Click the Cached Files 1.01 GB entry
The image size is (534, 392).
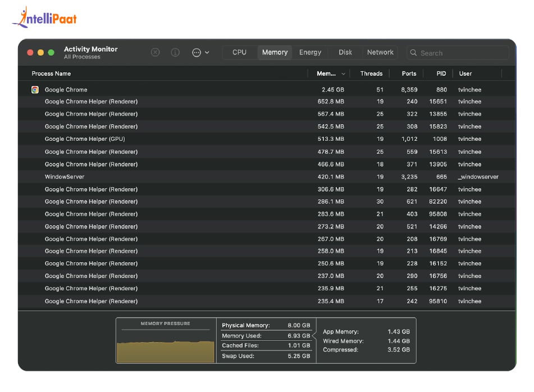click(x=266, y=345)
